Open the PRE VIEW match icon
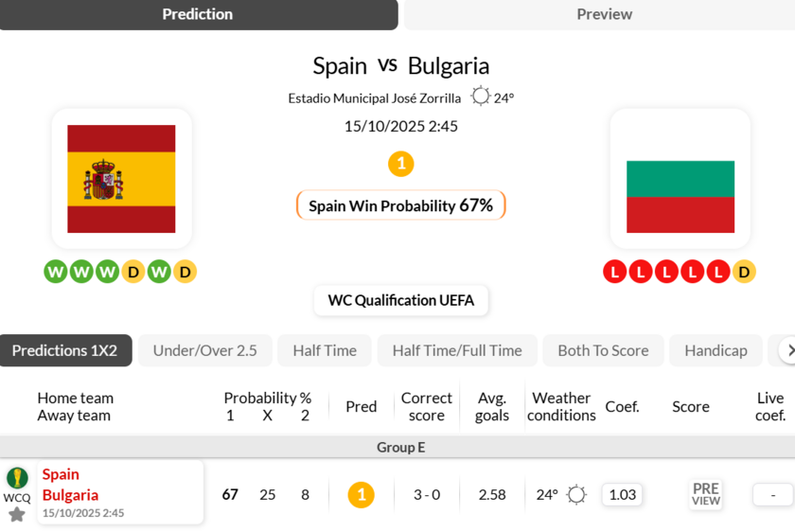 click(x=705, y=494)
